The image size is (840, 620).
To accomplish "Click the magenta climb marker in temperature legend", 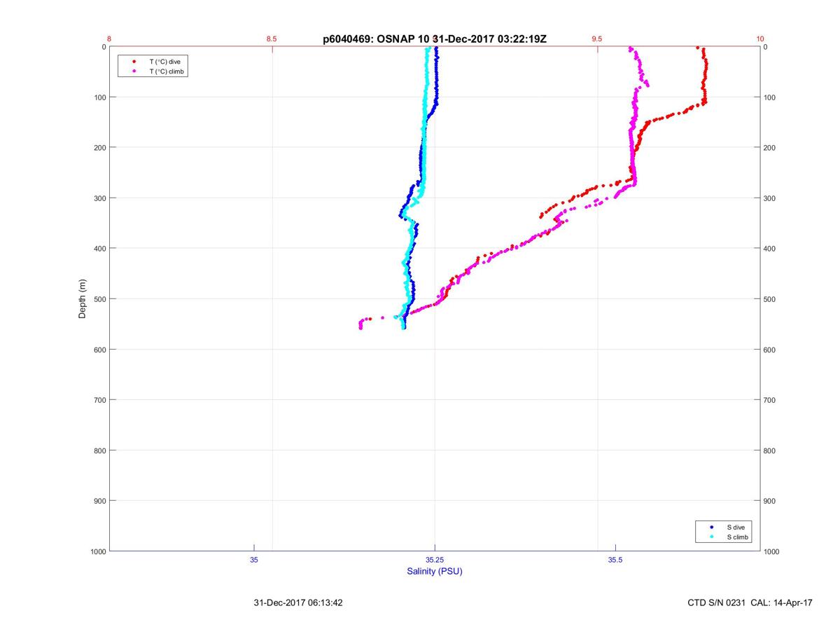I will click(134, 71).
